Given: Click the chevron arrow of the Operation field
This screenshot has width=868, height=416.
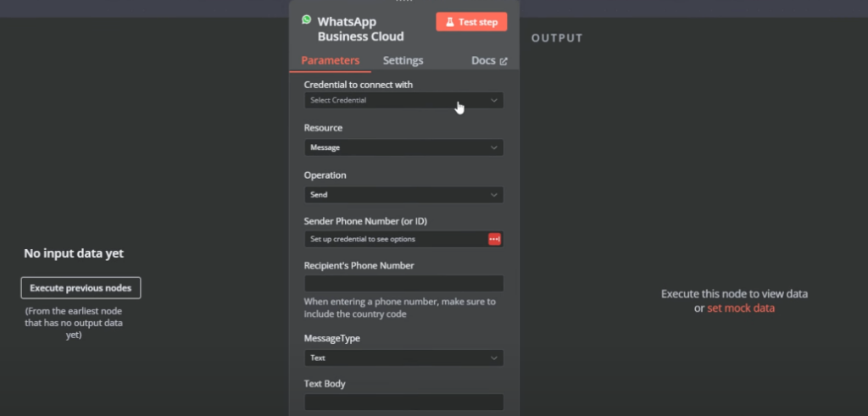Looking at the screenshot, I should tap(494, 195).
